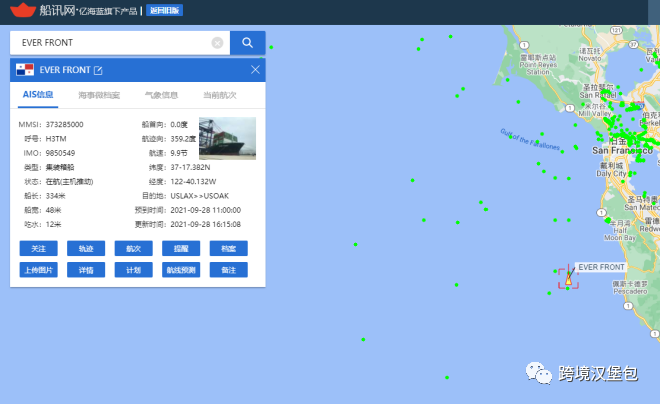The height and width of the screenshot is (404, 660).
Task: Switch to the AIS信息 tab
Action: tap(38, 94)
